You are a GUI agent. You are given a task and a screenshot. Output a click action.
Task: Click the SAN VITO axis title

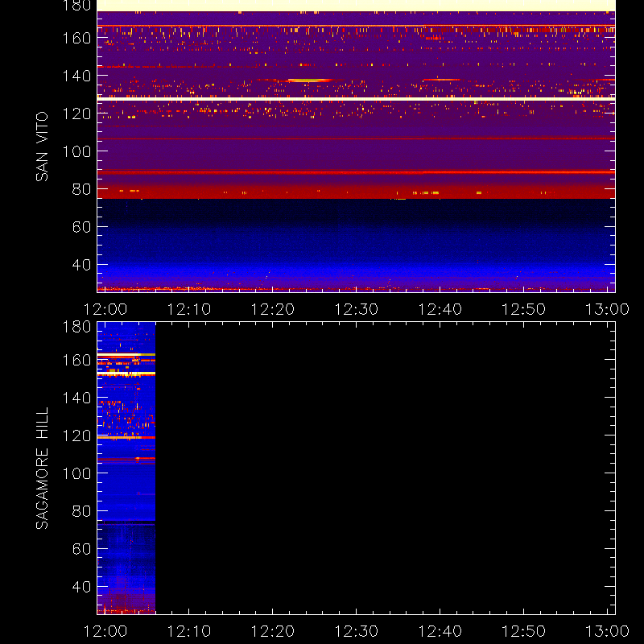42,147
